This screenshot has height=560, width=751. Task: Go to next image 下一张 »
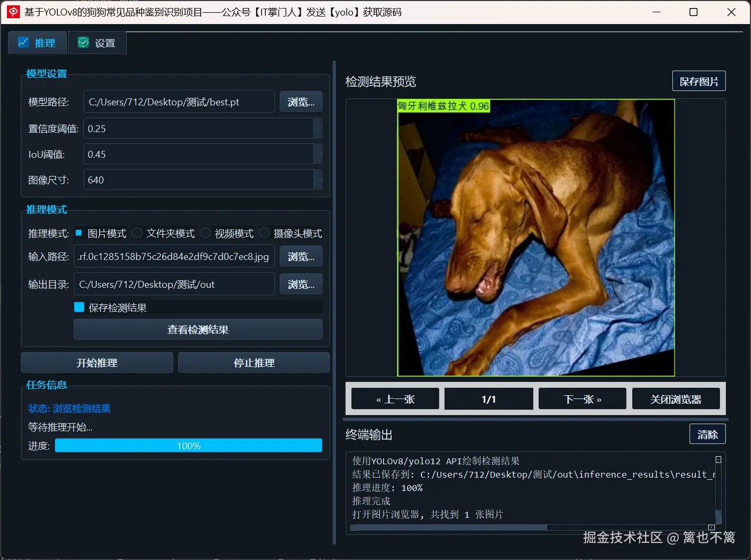click(x=583, y=399)
